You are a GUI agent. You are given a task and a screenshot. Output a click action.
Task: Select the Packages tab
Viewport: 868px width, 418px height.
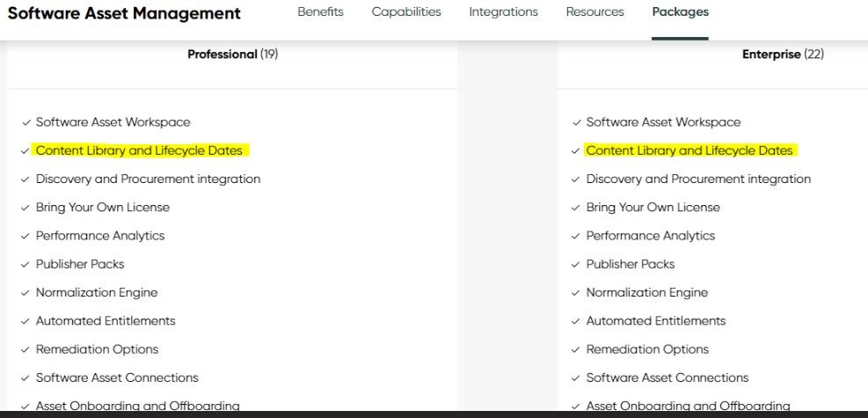[x=681, y=11]
